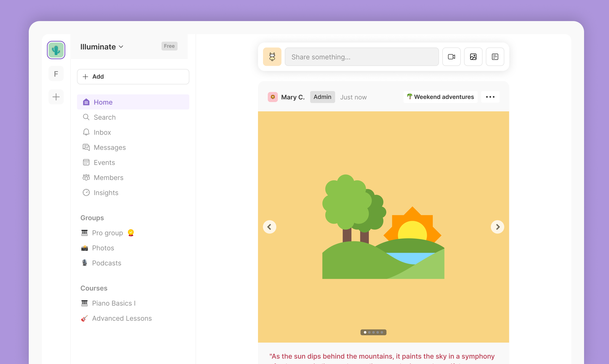Select the cactus community icon

pyautogui.click(x=56, y=50)
